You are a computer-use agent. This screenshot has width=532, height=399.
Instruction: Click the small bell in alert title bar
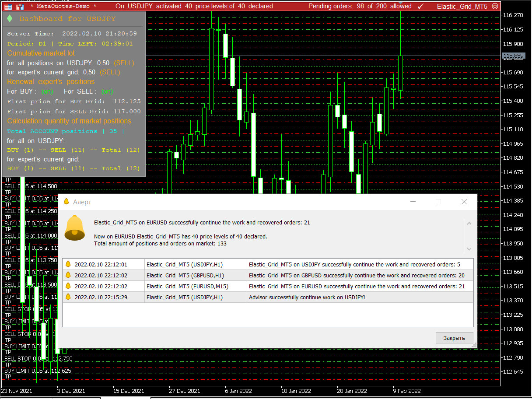coord(66,202)
